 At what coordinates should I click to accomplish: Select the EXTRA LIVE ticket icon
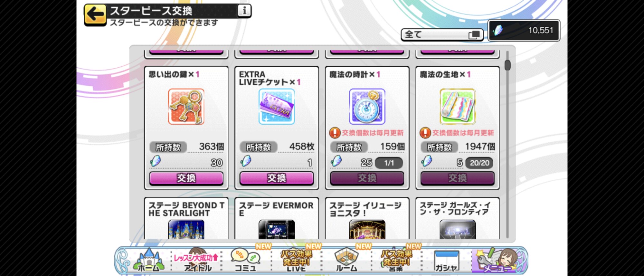tap(277, 107)
